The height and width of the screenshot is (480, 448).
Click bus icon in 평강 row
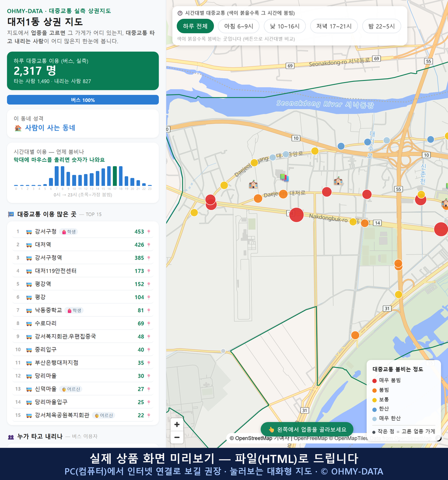pos(29,297)
